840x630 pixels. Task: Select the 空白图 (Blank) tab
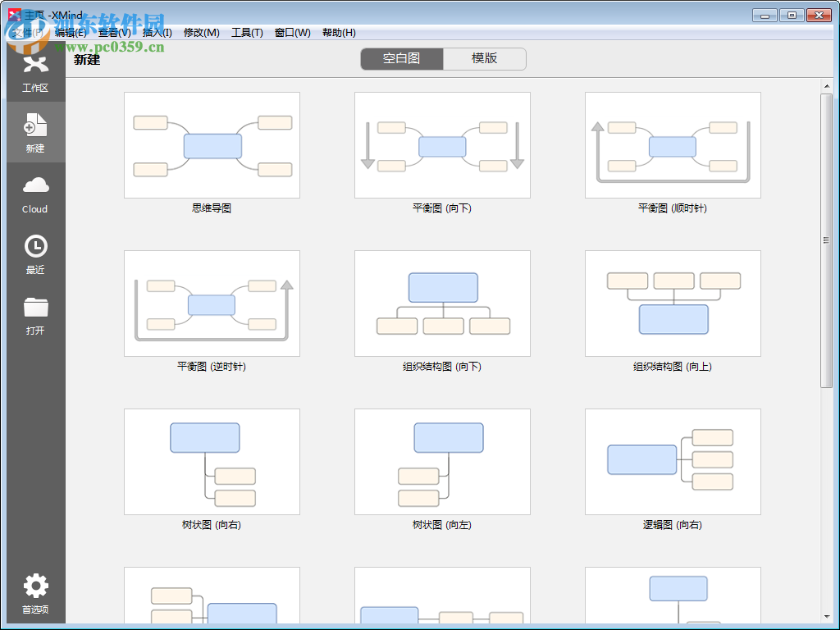401,58
